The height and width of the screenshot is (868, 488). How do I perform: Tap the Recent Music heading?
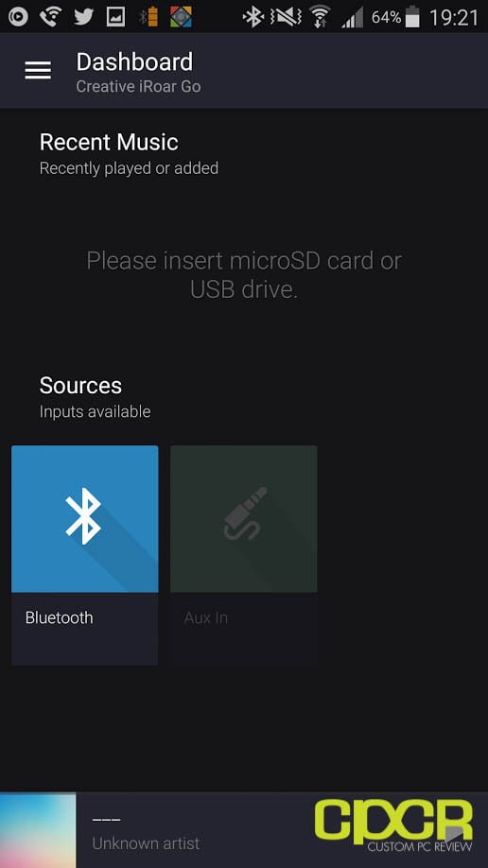109,142
